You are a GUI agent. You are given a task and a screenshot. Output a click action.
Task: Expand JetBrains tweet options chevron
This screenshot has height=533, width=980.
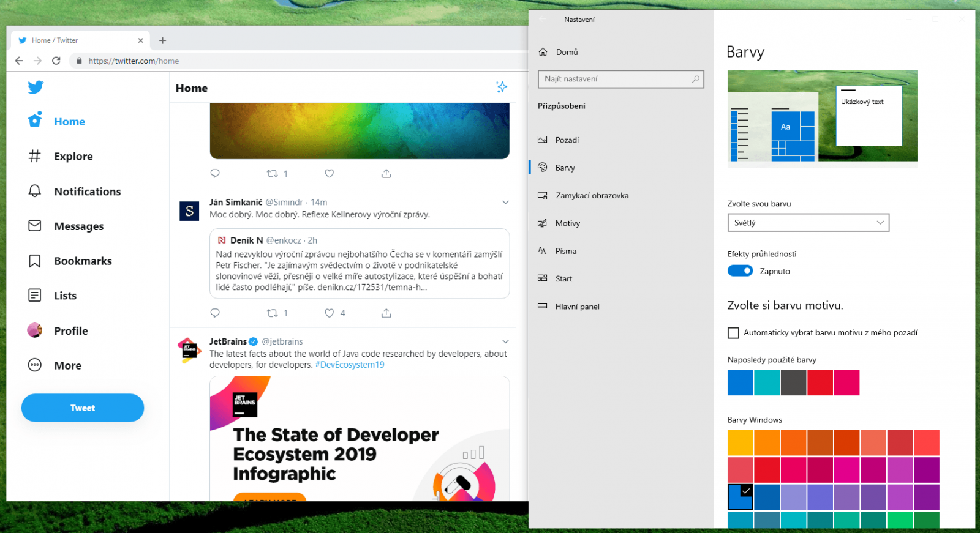pyautogui.click(x=505, y=341)
